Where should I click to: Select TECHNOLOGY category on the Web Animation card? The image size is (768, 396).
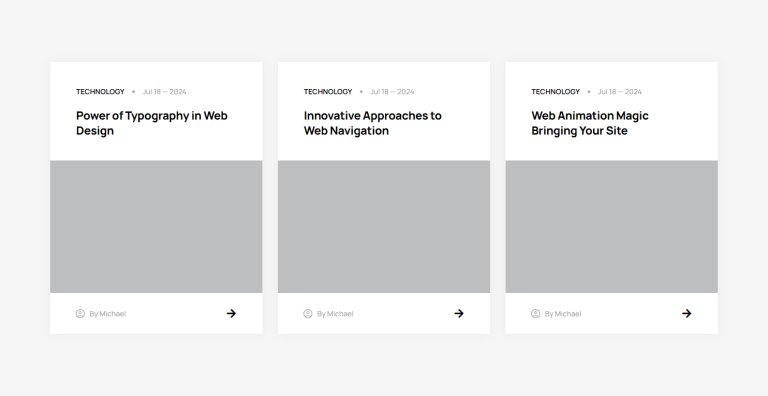556,92
